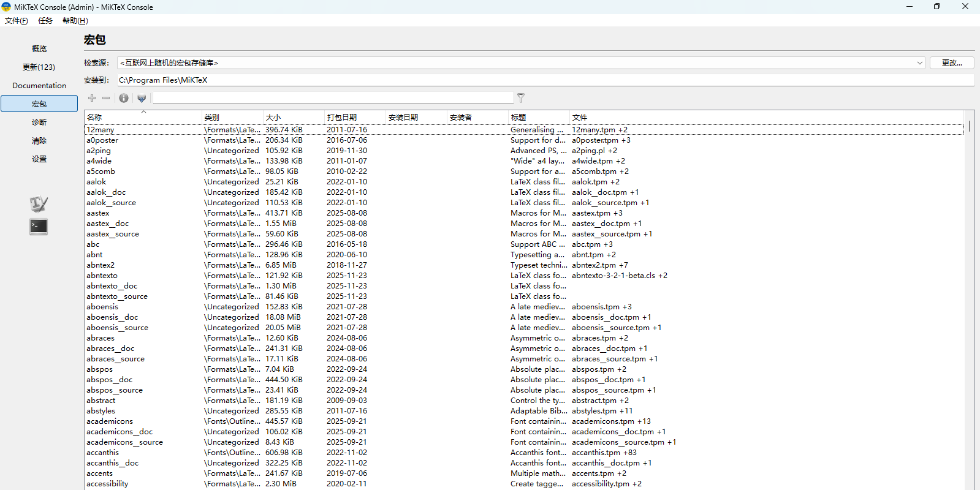
Task: Apply the filter using the funnel icon
Action: 521,98
